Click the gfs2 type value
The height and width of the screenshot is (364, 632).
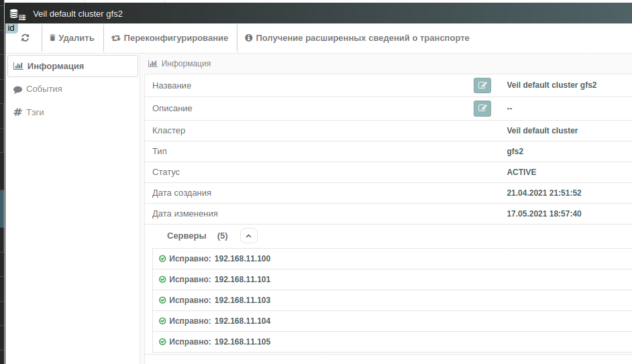(515, 151)
